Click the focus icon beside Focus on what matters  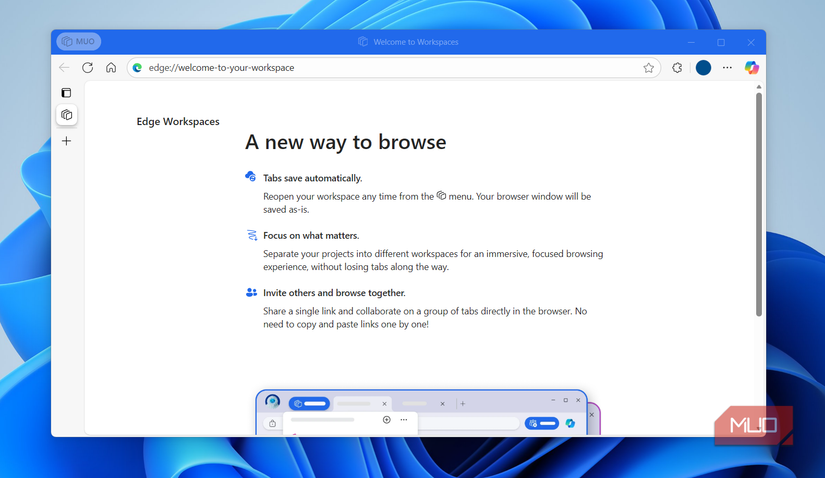(252, 235)
